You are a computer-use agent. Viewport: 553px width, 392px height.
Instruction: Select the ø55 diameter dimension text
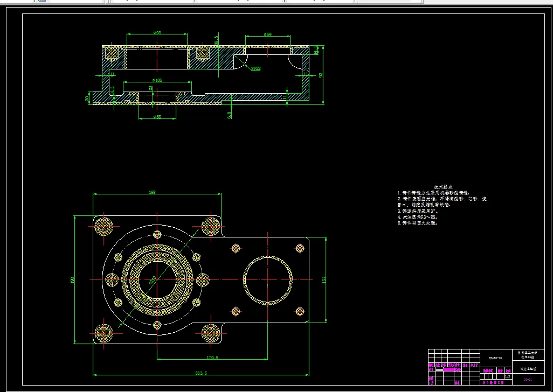click(157, 117)
